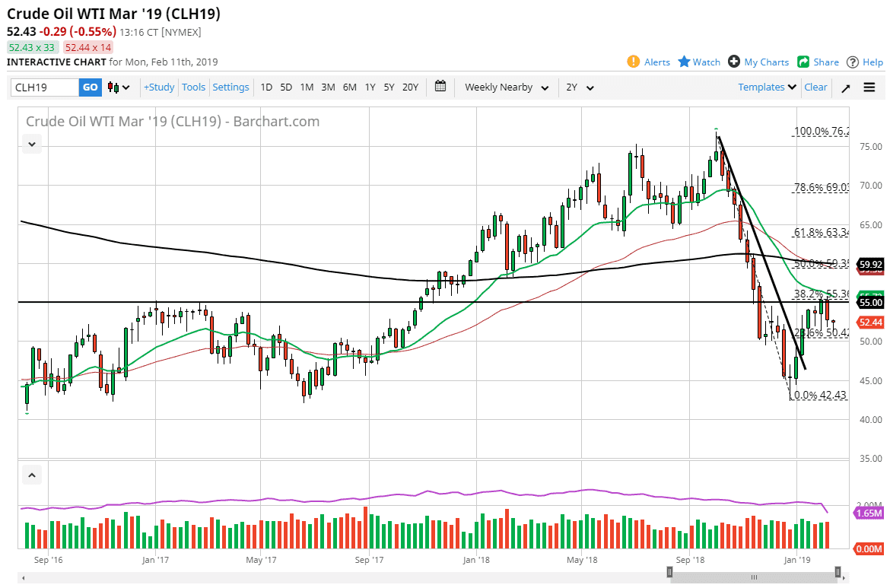This screenshot has width=890, height=588.
Task: Click the expand chart arrow icon
Action: point(846,87)
